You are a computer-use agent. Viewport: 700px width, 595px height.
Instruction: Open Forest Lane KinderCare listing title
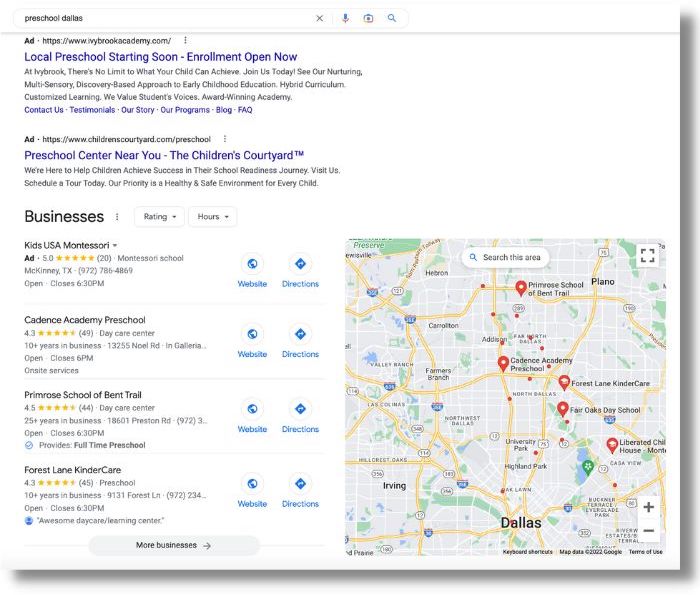tap(72, 470)
